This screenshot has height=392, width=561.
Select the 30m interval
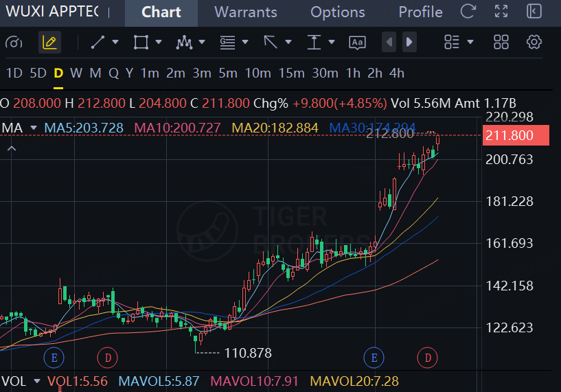(x=325, y=73)
